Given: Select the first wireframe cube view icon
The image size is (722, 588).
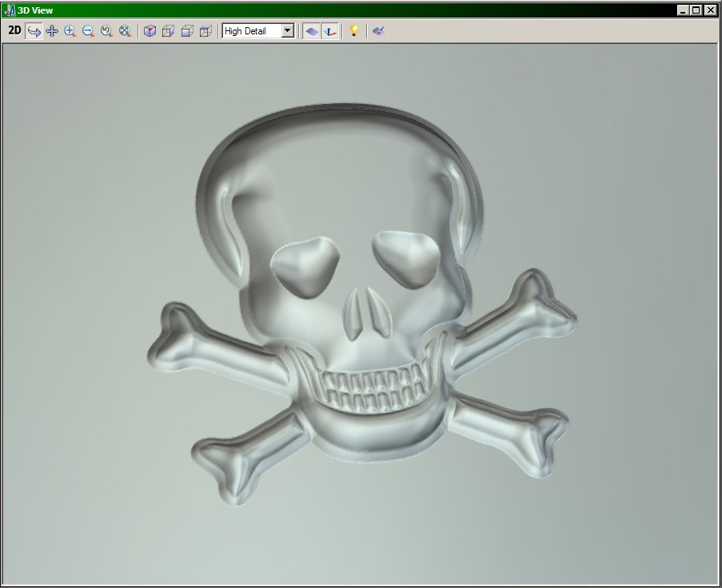Looking at the screenshot, I should pos(168,31).
